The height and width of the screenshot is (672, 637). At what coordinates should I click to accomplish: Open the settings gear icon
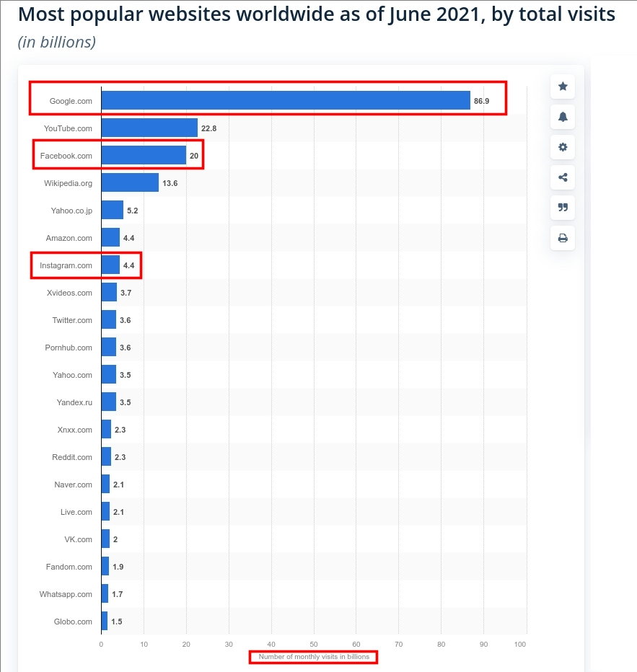pos(562,147)
